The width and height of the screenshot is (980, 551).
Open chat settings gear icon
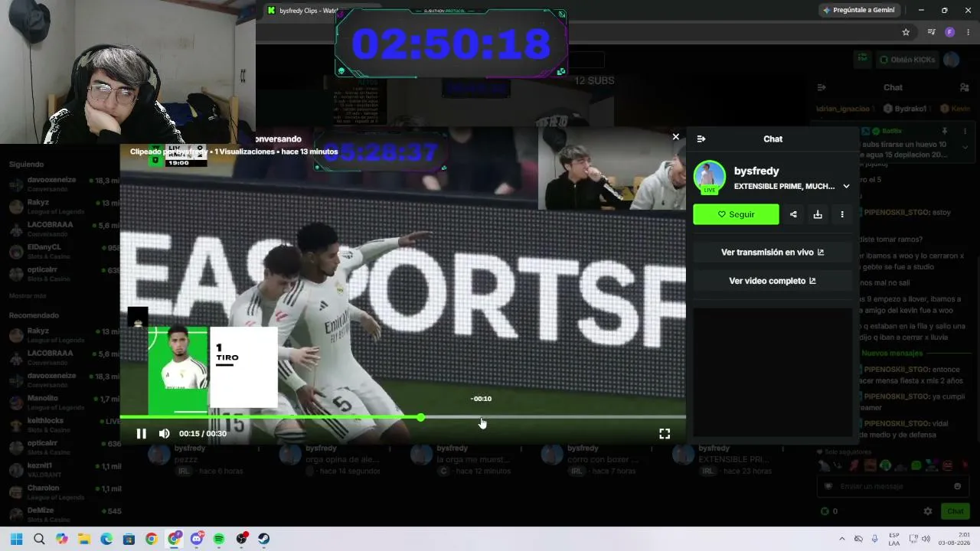[x=928, y=511]
